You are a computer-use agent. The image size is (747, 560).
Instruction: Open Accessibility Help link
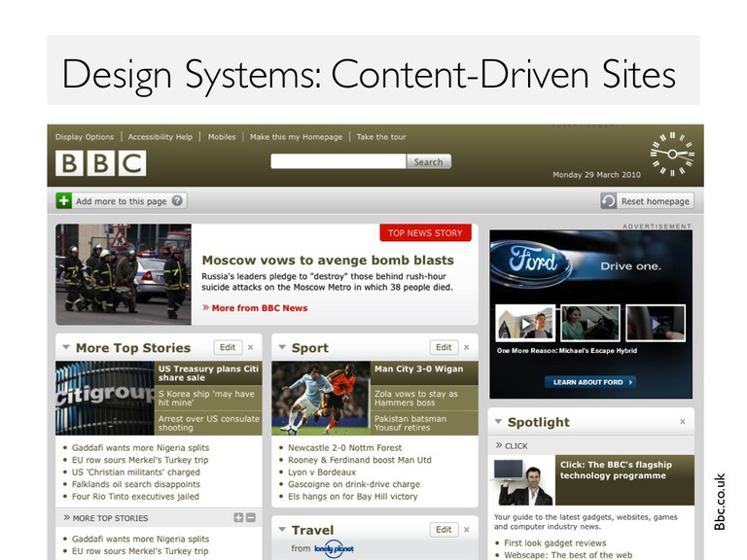click(160, 137)
